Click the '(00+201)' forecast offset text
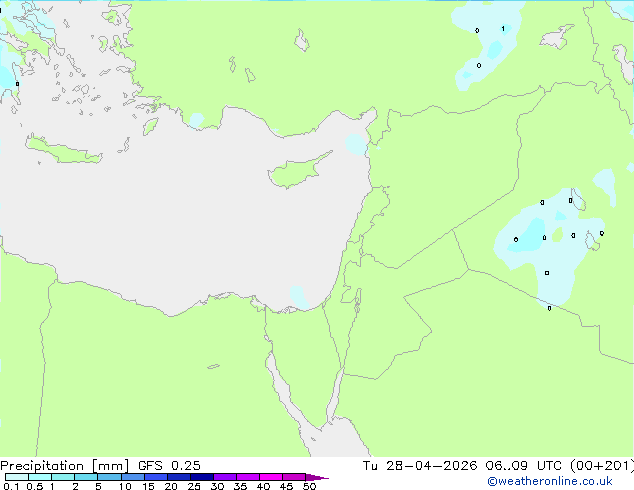The image size is (634, 490). pyautogui.click(x=602, y=466)
